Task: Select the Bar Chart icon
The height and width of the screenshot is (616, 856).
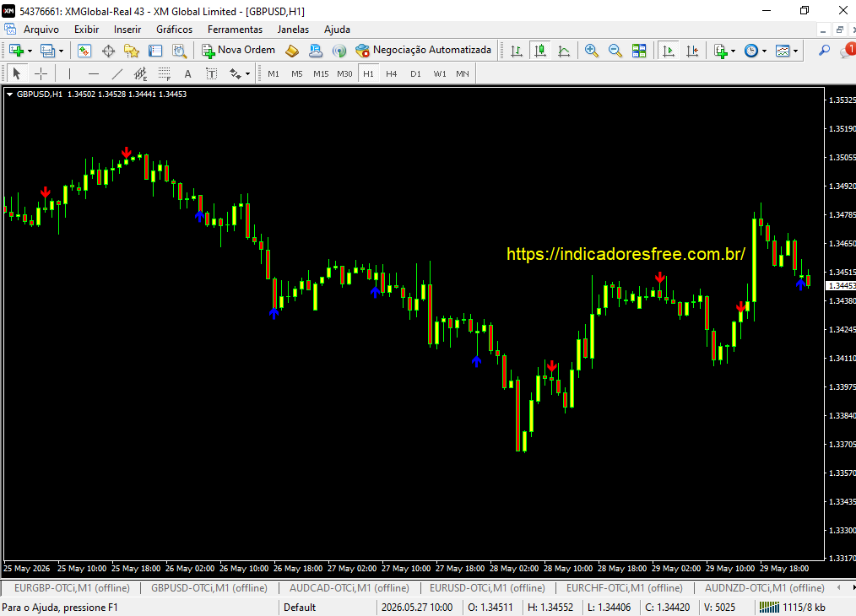Action: [x=517, y=51]
